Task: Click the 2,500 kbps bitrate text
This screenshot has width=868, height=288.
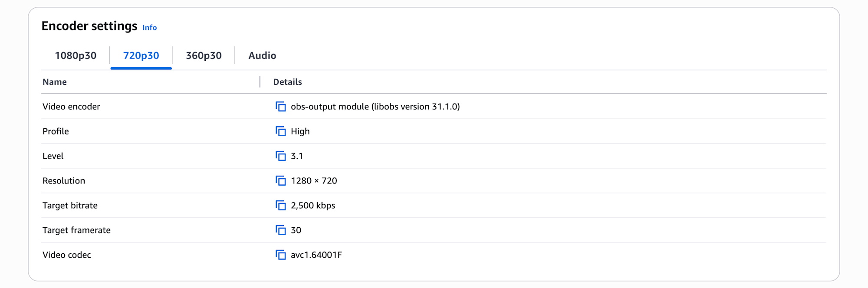Action: click(313, 206)
